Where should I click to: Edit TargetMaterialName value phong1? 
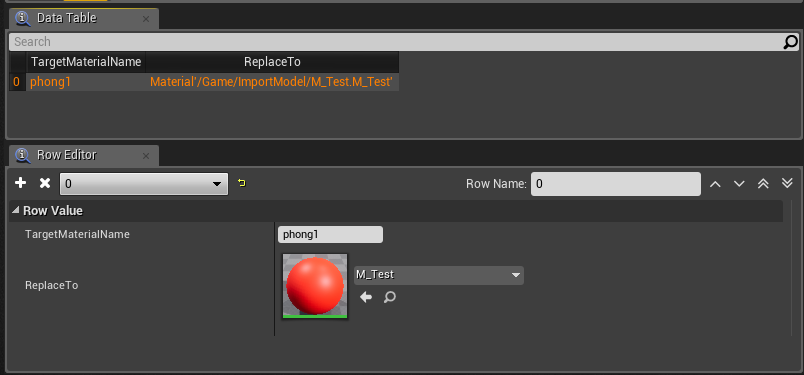[330, 234]
